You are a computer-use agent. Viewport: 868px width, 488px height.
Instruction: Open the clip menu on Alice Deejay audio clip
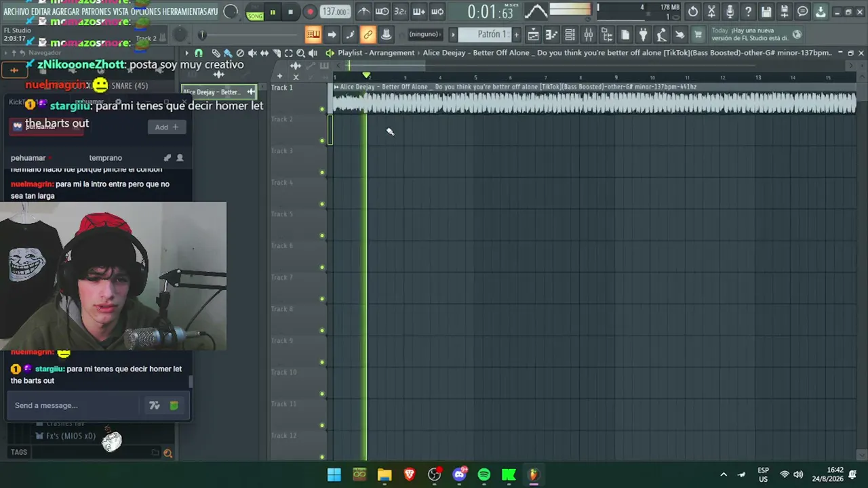coord(337,87)
